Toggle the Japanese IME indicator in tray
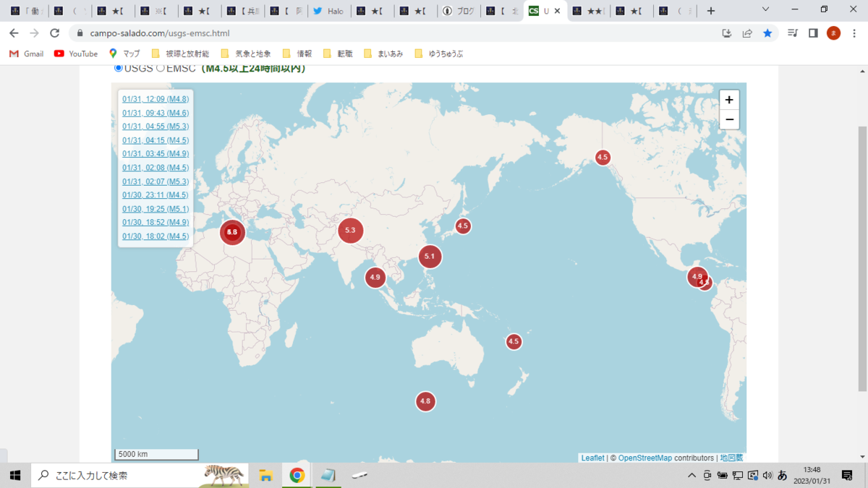This screenshot has width=868, height=488. tap(783, 475)
